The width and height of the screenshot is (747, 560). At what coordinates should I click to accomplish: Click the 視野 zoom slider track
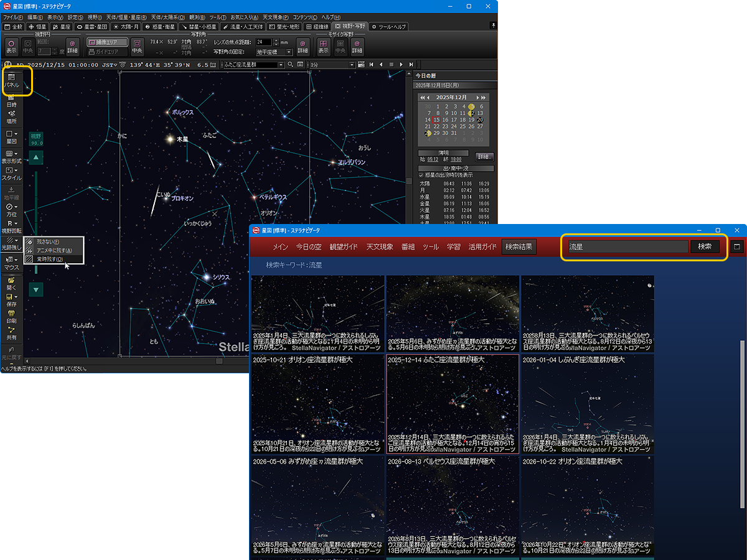point(36,218)
